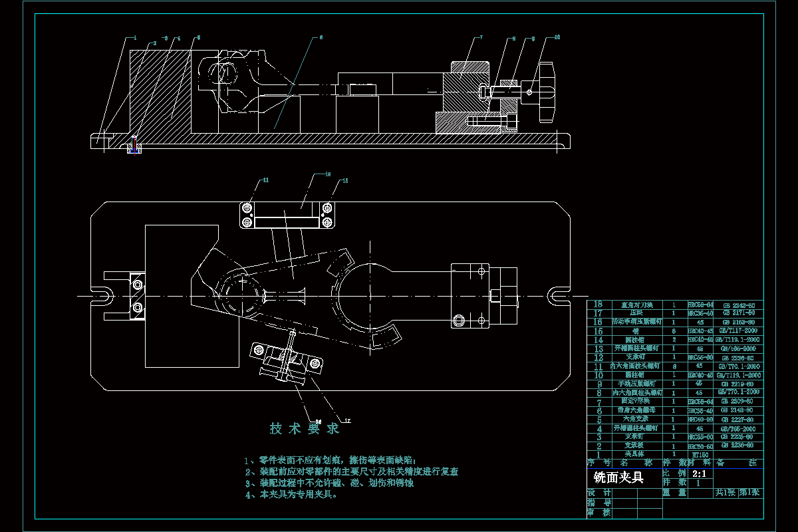Select standard GB 2227-80 in row 5

739,420
